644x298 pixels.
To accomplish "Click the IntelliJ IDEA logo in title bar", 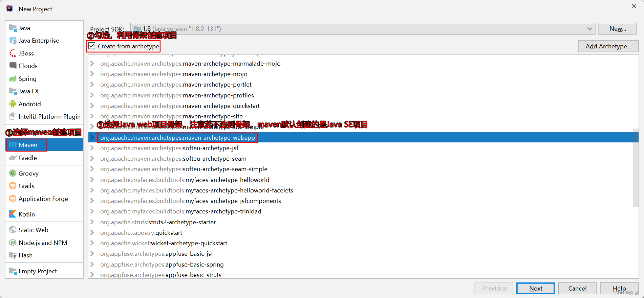I will coord(9,8).
